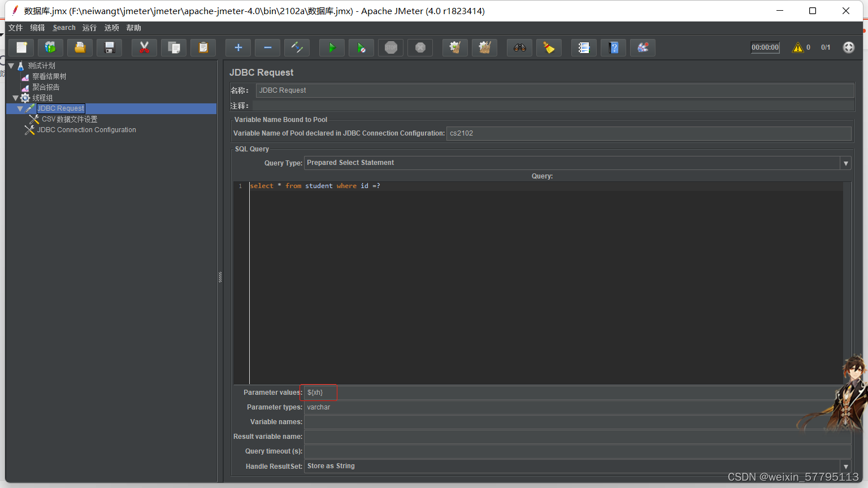868x488 pixels.
Task: Select 聚合报告 in the tree
Action: (46, 87)
